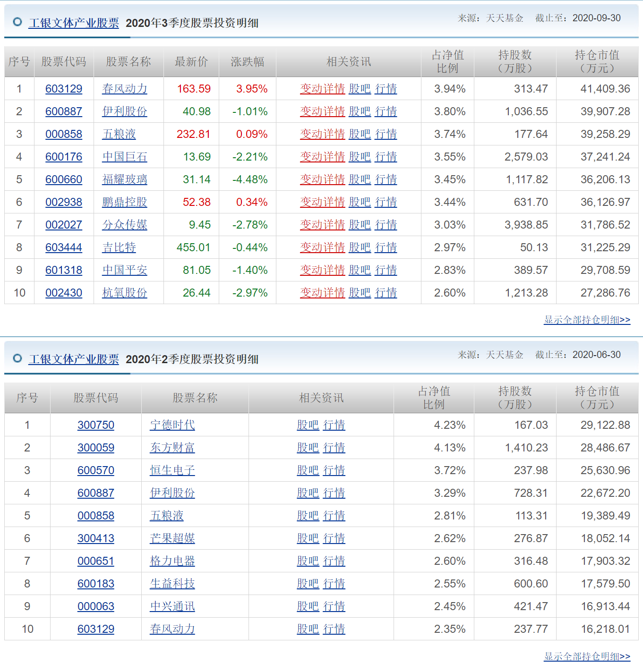643x672 pixels.
Task: Open stock code 002027
Action: (64, 225)
